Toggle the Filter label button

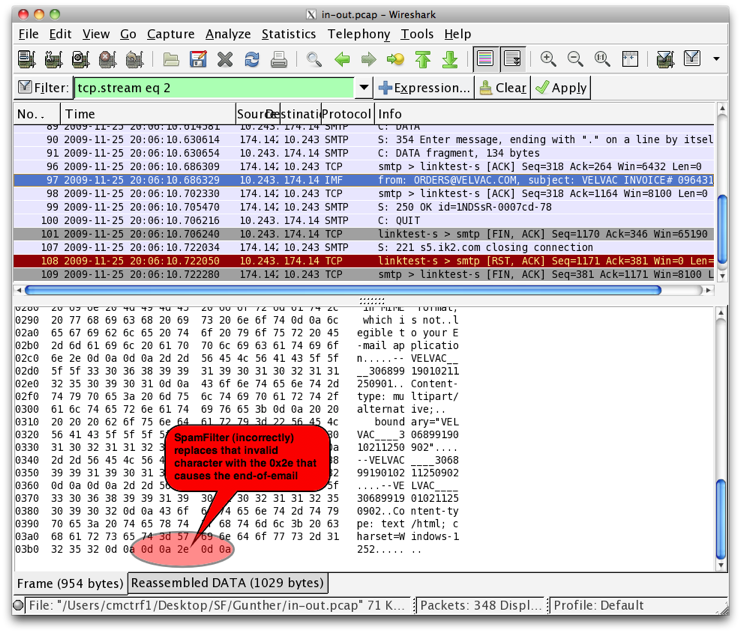pyautogui.click(x=42, y=88)
